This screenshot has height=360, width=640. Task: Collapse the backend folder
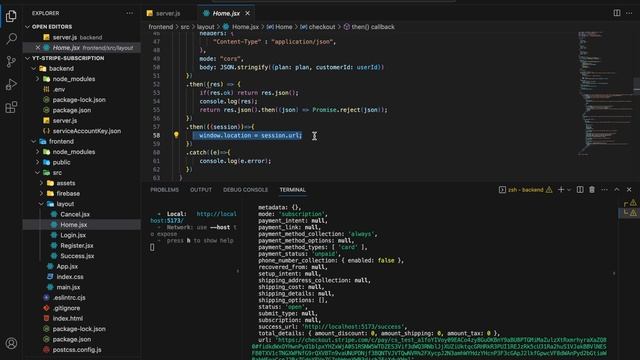(x=61, y=69)
